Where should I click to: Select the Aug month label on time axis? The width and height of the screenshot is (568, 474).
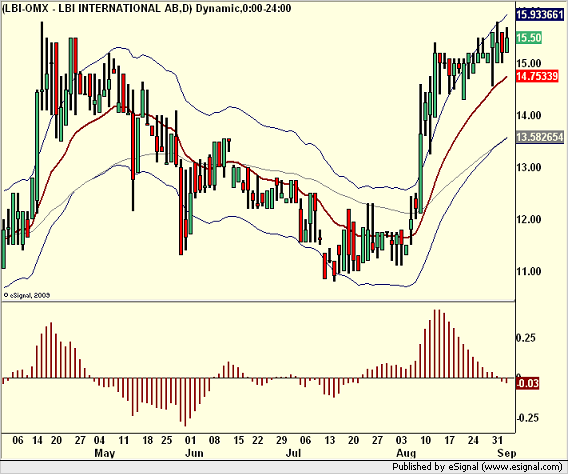click(406, 453)
